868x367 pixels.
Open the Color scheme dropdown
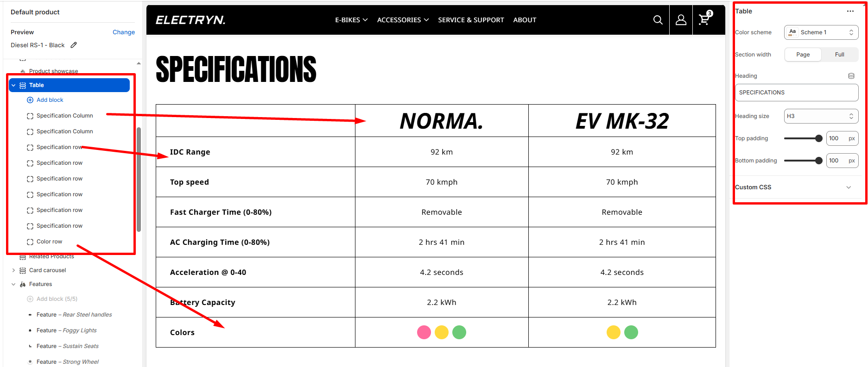pyautogui.click(x=821, y=32)
